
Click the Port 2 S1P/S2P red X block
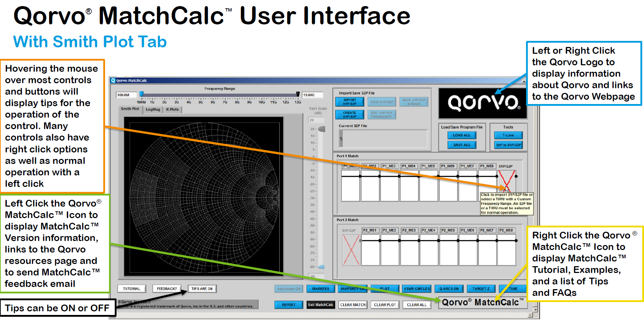pos(351,250)
